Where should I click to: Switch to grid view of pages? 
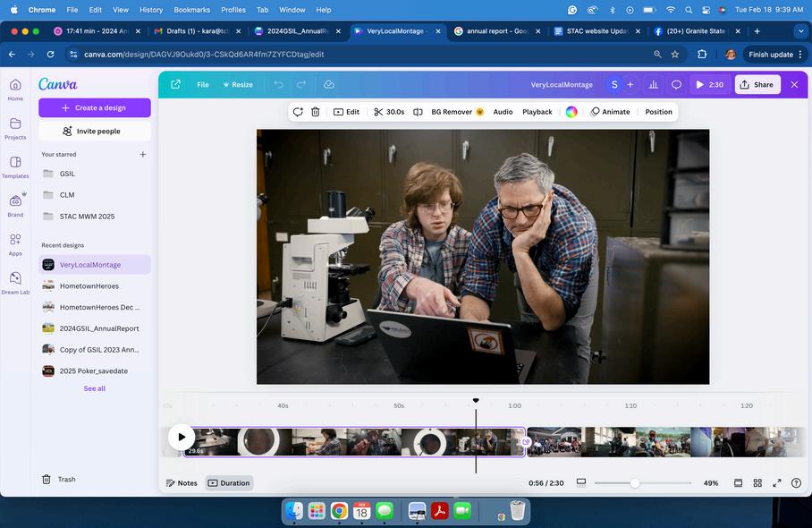coord(757,483)
